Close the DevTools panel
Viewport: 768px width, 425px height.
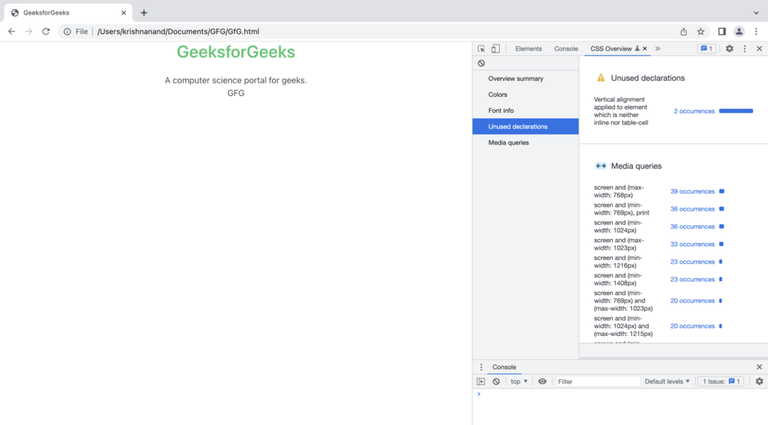(x=759, y=48)
